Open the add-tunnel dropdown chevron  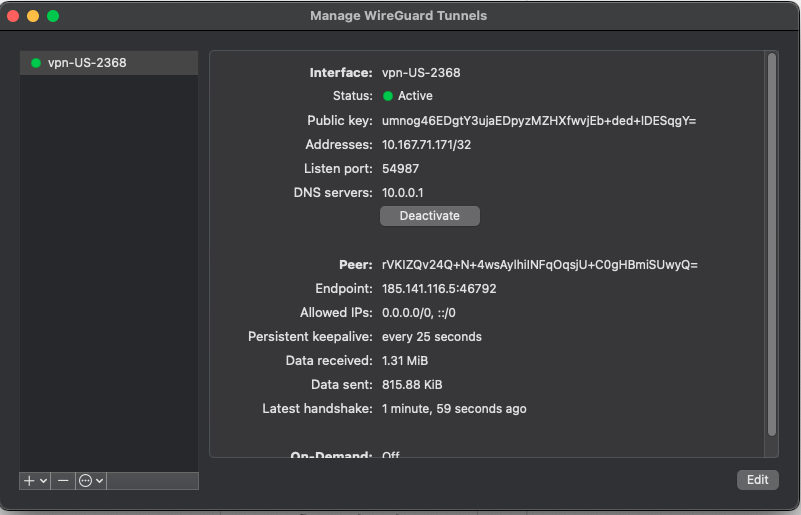pos(43,481)
